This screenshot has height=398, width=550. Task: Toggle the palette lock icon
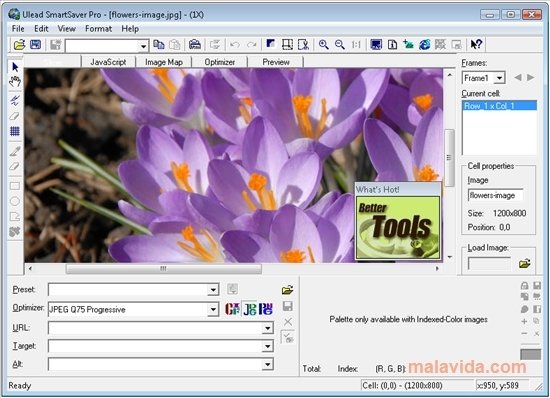[x=524, y=285]
